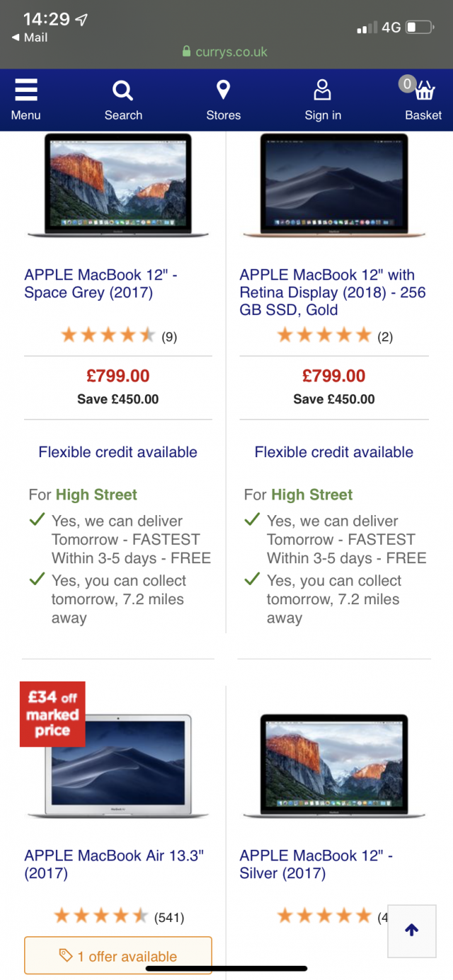
Task: Open the Basket icon
Action: click(x=423, y=92)
